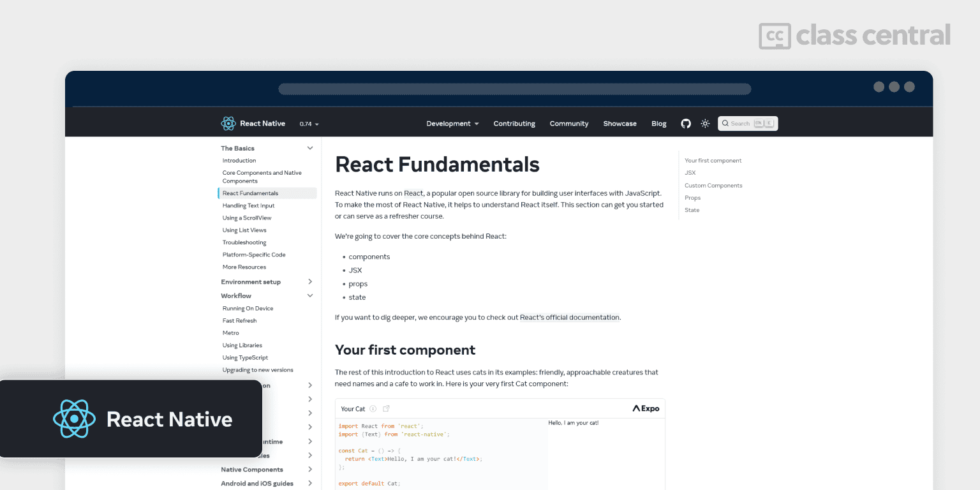Viewport: 980px width, 490px height.
Task: Click the info icon beside Your Cat
Action: (373, 409)
